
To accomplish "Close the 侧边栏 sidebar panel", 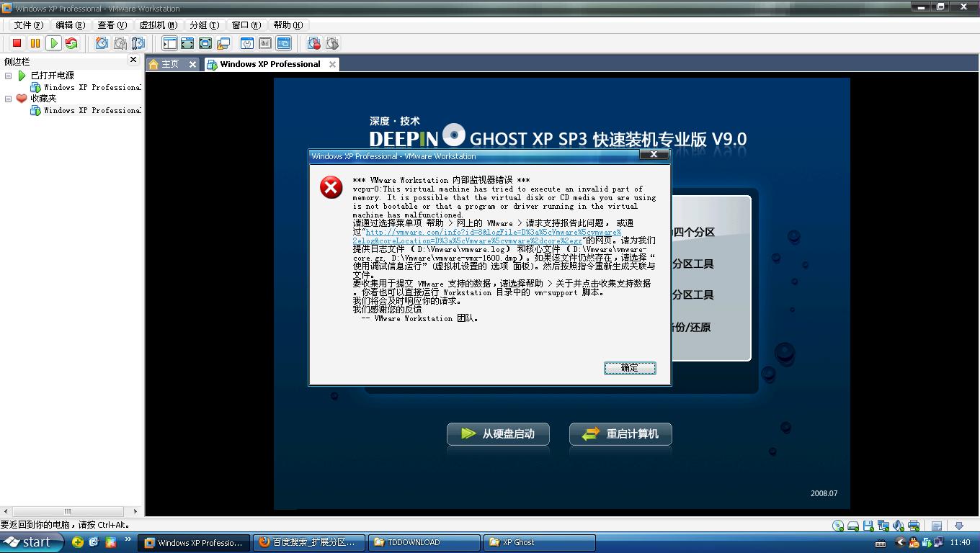I will click(133, 60).
